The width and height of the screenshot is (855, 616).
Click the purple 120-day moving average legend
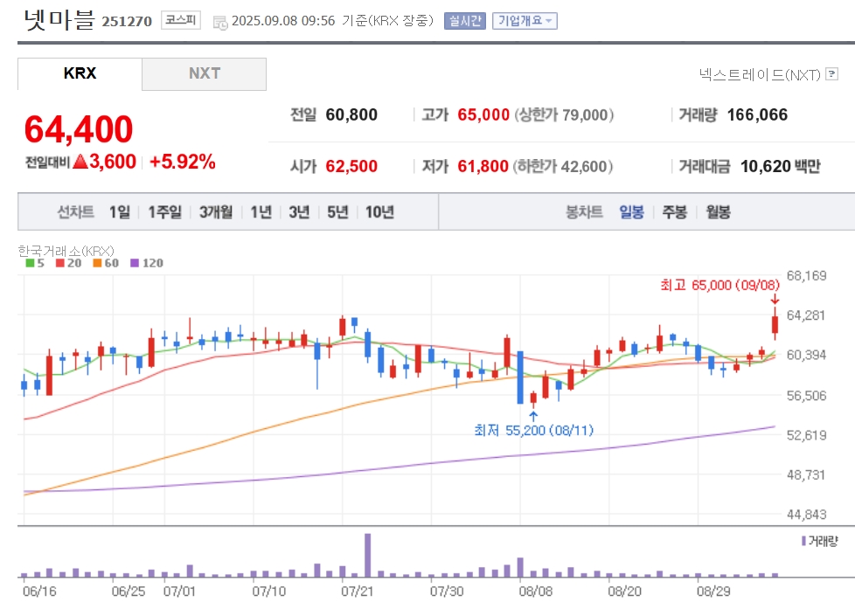147,263
